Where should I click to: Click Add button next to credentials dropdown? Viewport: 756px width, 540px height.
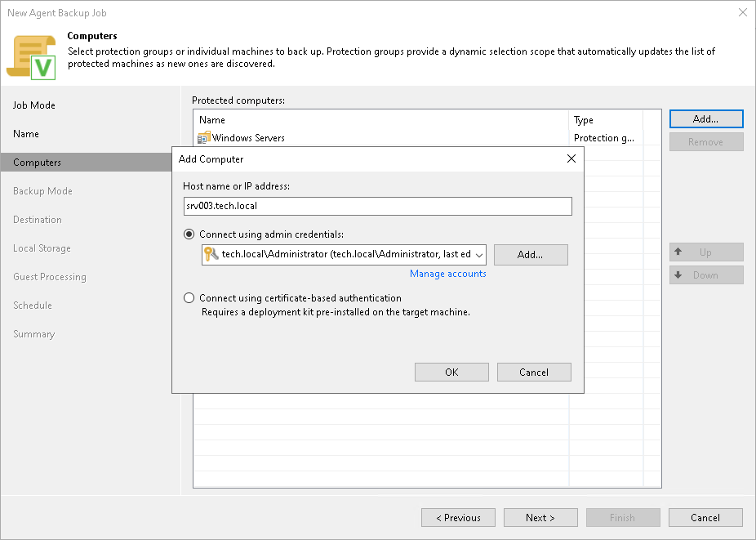(531, 255)
